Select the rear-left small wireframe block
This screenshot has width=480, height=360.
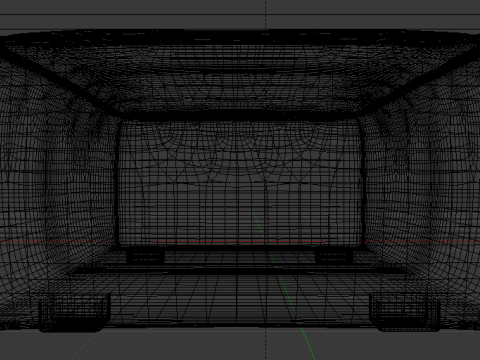[x=146, y=256]
